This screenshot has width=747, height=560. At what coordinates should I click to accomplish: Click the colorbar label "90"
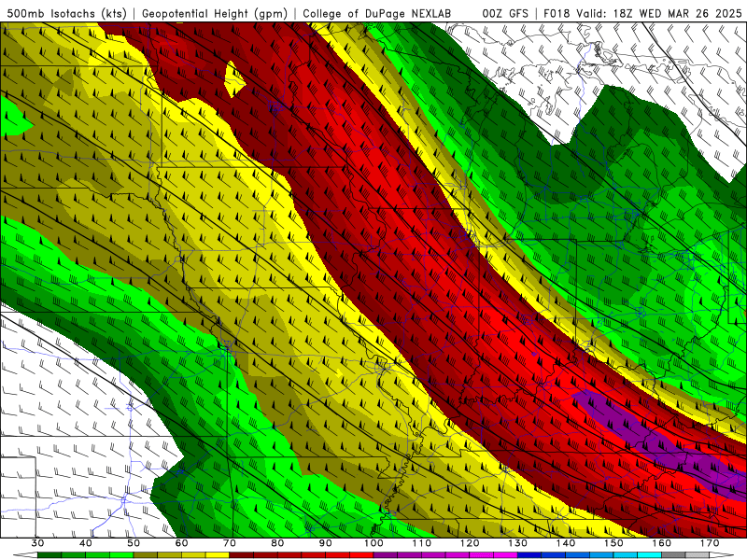tap(326, 543)
